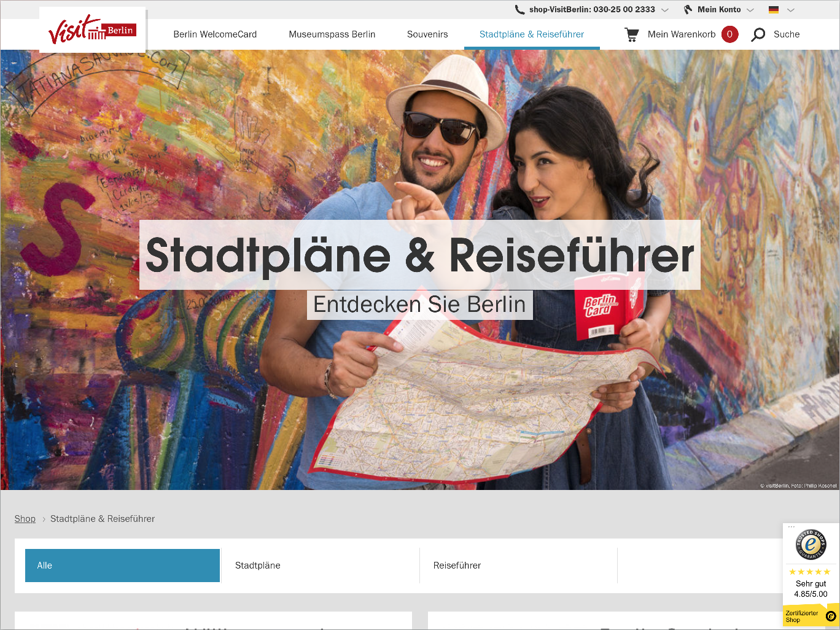
Task: Click the Trusted Shops star rating
Action: (x=810, y=572)
